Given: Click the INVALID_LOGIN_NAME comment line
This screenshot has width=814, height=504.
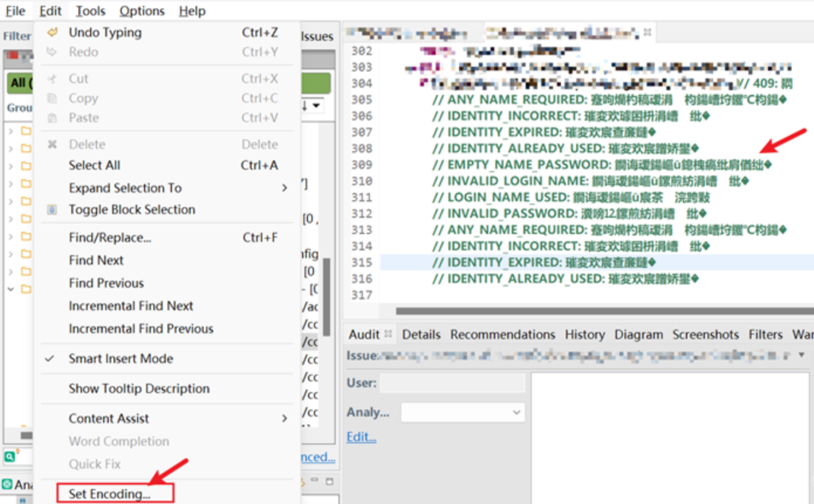Looking at the screenshot, I should pyautogui.click(x=591, y=181).
